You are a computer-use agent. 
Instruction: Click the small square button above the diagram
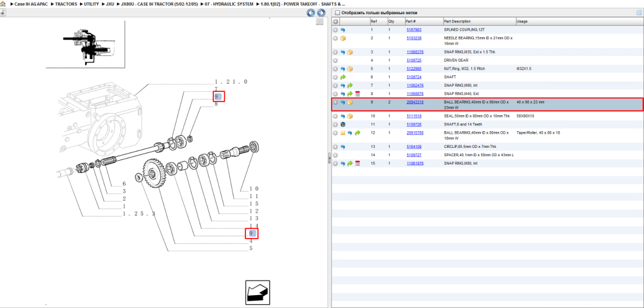319,22
